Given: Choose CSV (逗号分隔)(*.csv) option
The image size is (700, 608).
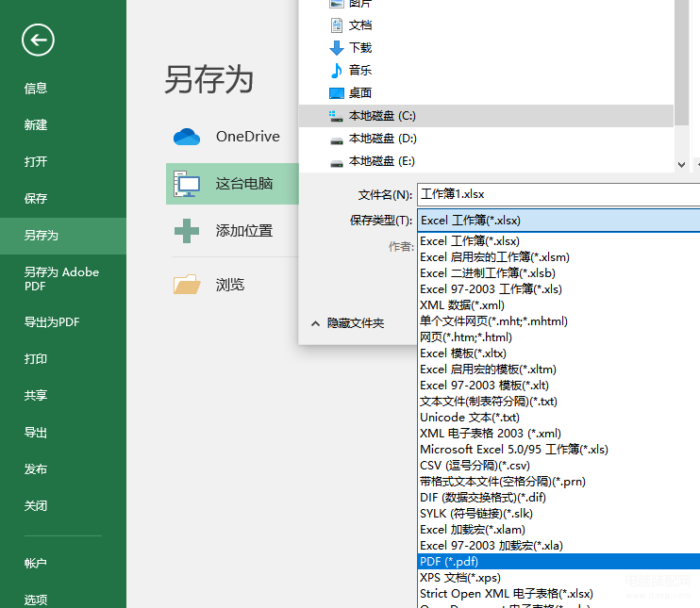Looking at the screenshot, I should 558,466.
